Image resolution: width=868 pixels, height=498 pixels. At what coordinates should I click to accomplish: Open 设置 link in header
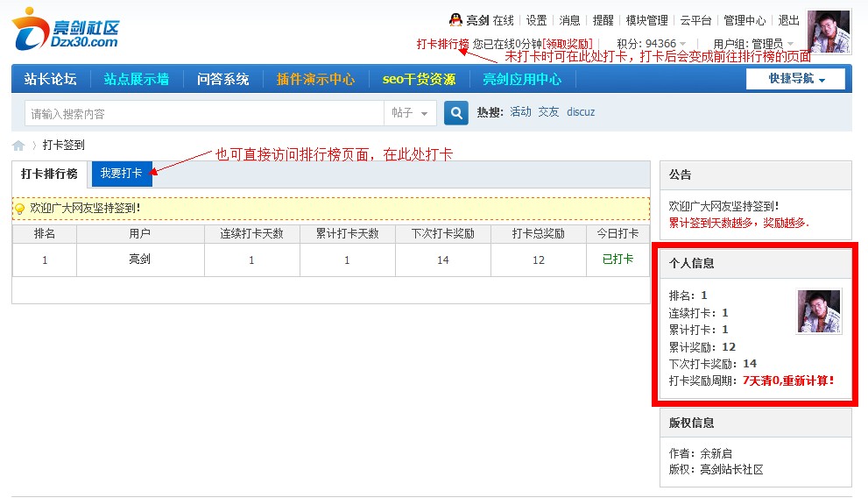click(536, 20)
